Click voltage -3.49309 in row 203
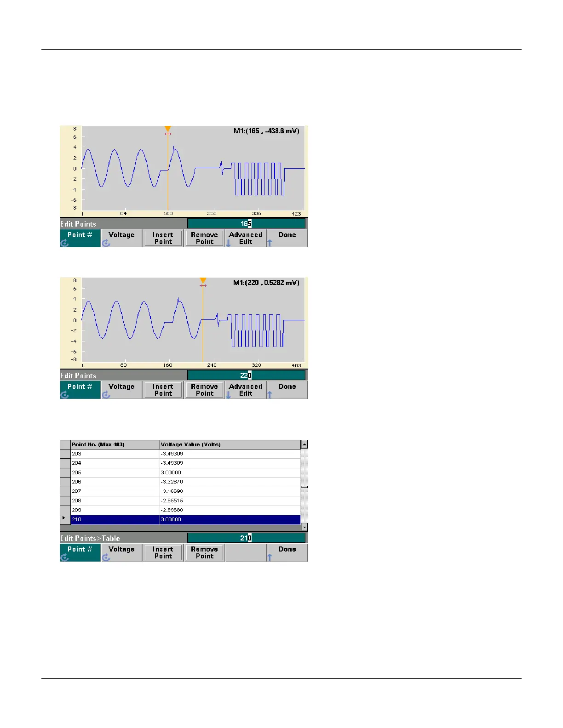Viewport: 563px width, 728px height. (230, 454)
